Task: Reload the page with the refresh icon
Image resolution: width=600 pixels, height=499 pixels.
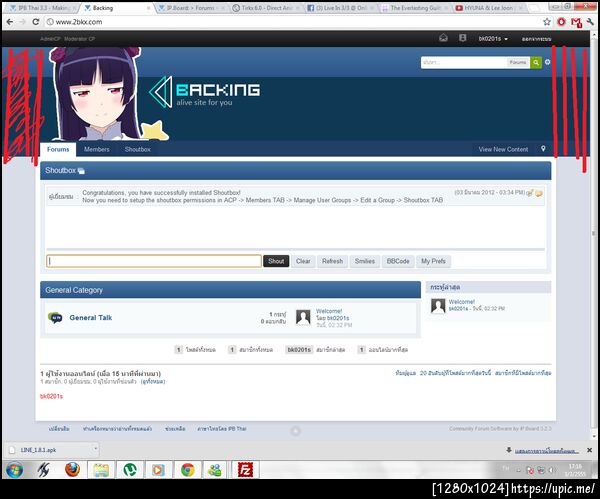Action: click(x=36, y=22)
